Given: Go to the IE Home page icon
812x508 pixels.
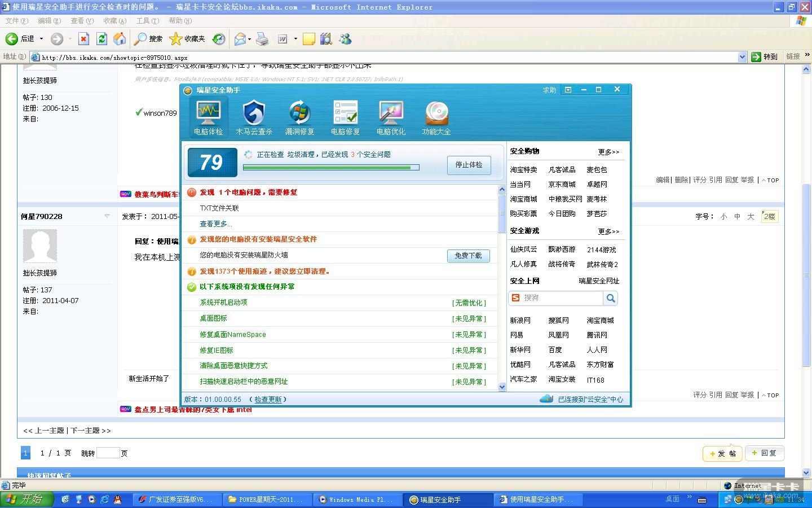Looking at the screenshot, I should pos(120,39).
